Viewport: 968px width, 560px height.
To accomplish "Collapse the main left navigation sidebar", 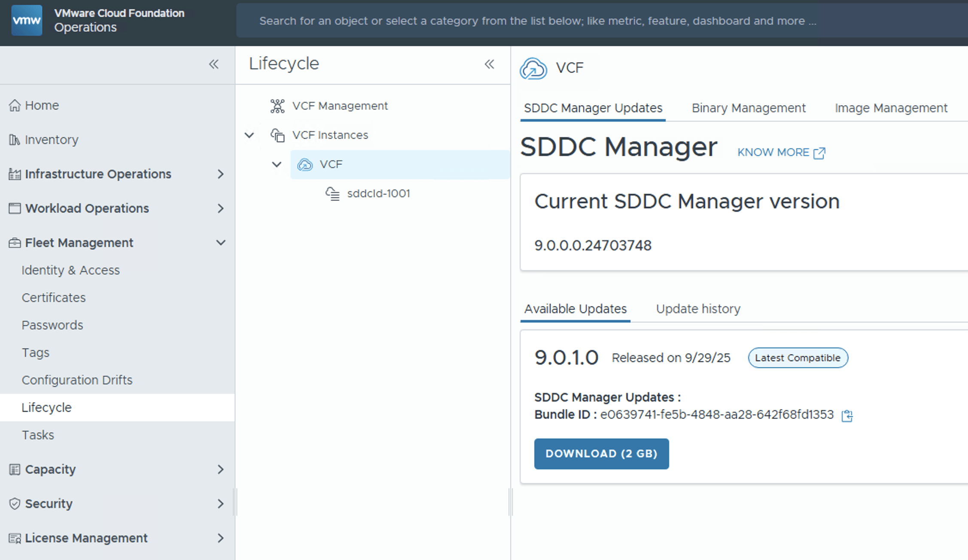I will click(x=214, y=64).
